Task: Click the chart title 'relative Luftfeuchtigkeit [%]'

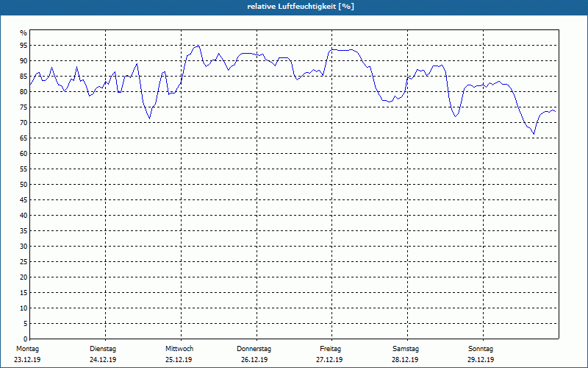Action: pos(301,7)
